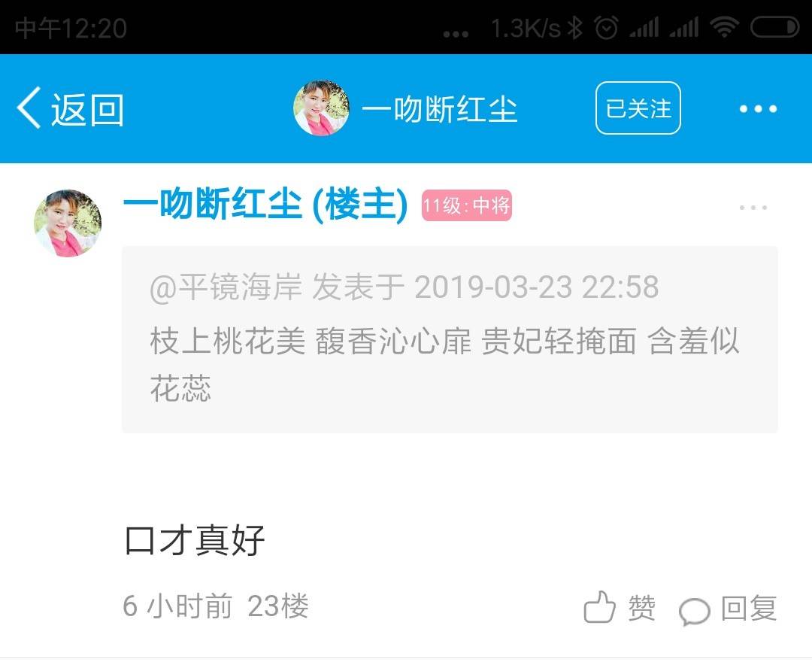Tap the thumbs-up like icon
812x665 pixels.
(600, 607)
